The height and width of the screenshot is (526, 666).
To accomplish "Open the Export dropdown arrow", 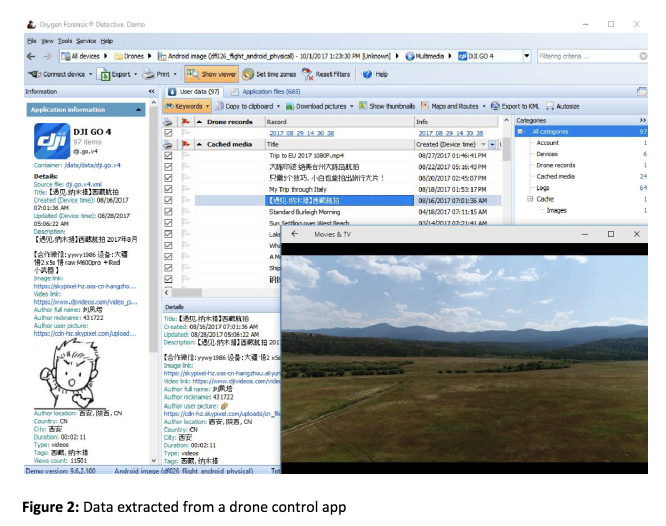I will click(x=135, y=74).
